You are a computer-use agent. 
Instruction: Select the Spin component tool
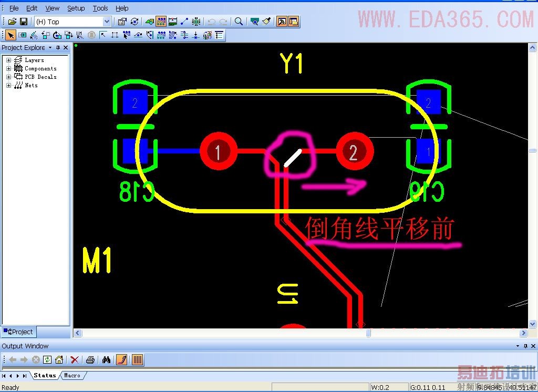(x=57, y=35)
